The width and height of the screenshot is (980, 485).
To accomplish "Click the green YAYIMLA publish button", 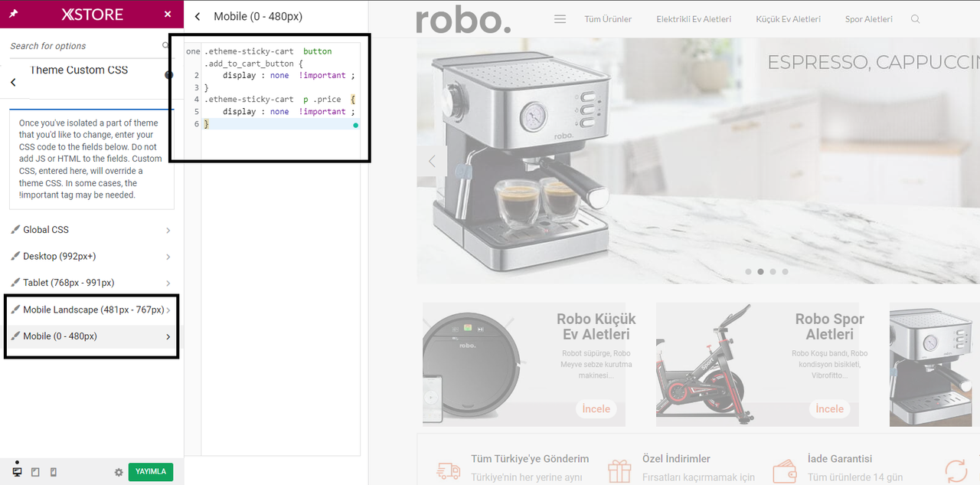I will pos(151,472).
